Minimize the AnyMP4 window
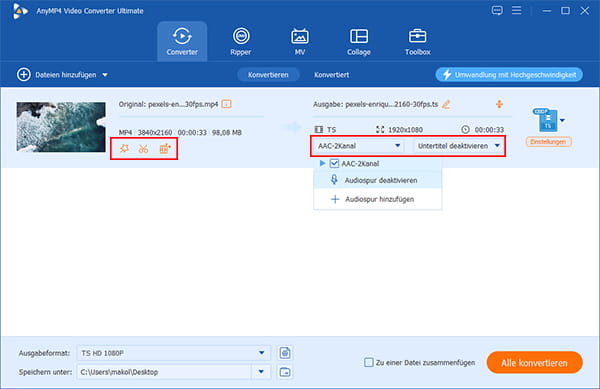Screen dimensions: 600x389 pyautogui.click(x=547, y=11)
